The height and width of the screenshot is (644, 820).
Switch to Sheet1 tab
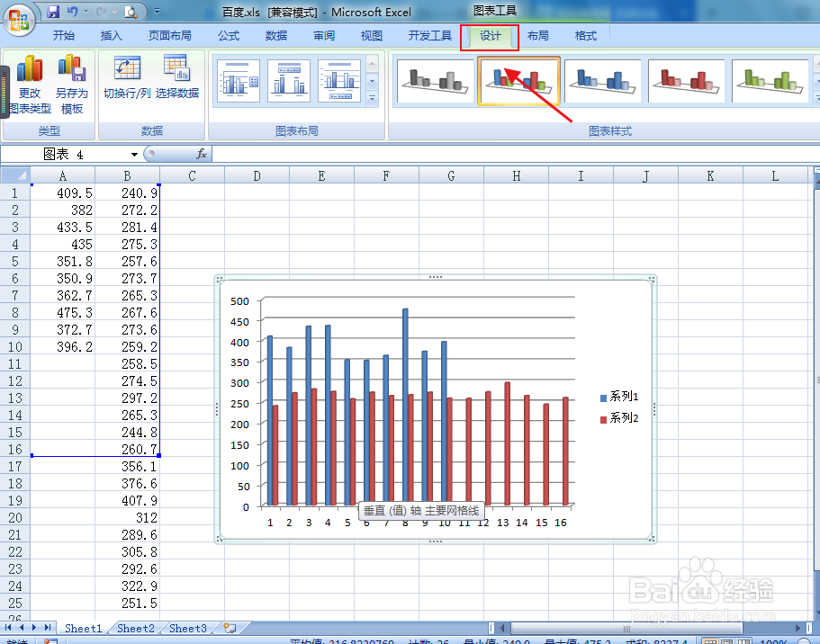pyautogui.click(x=83, y=629)
